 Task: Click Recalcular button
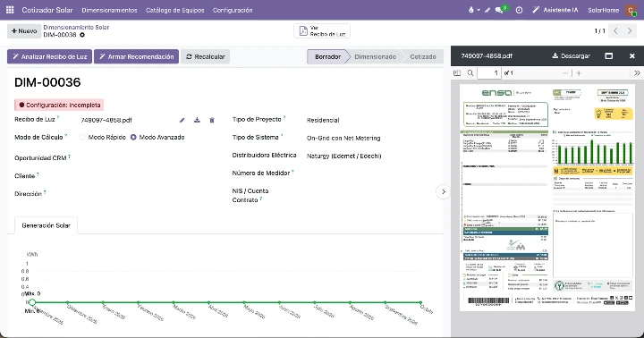point(206,56)
